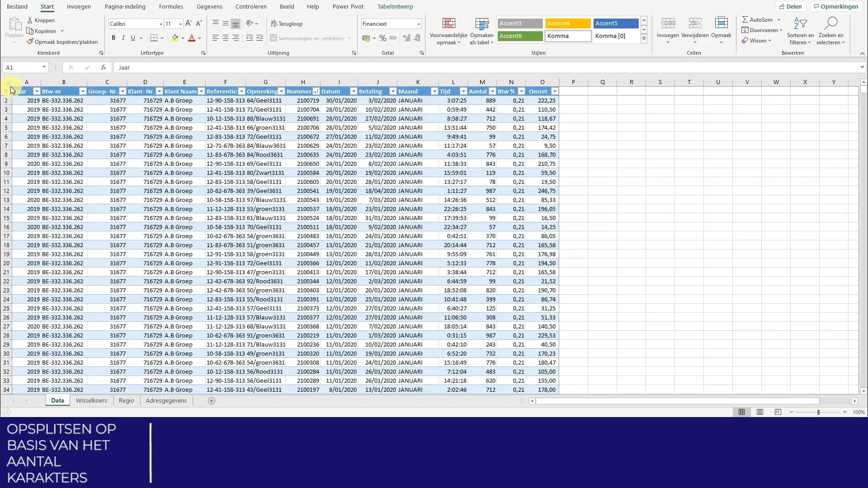
Task: Toggle bold formatting
Action: [113, 38]
